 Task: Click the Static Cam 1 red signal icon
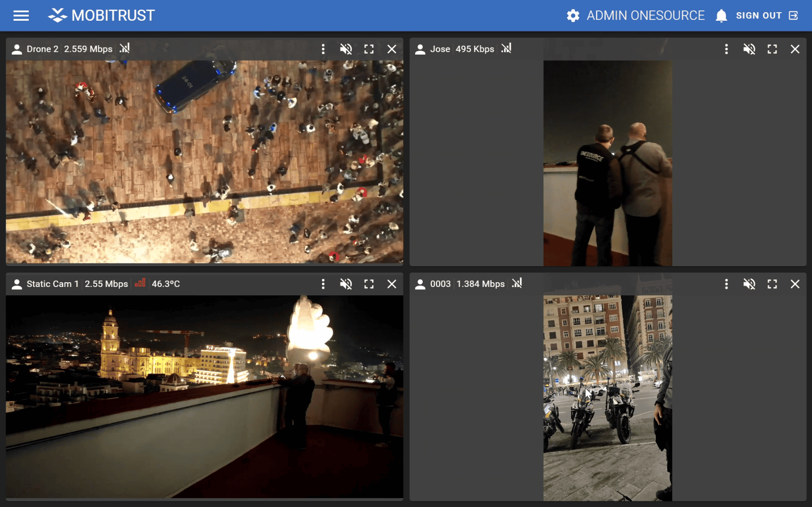coord(140,283)
